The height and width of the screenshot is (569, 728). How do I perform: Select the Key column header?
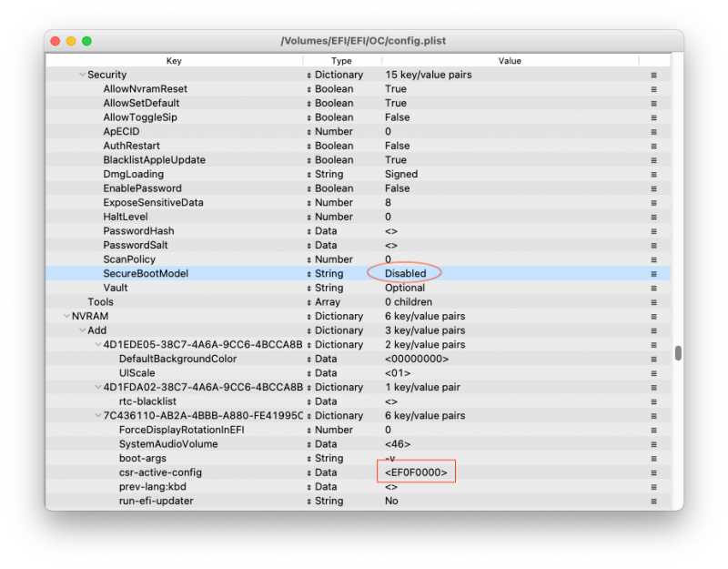click(175, 61)
